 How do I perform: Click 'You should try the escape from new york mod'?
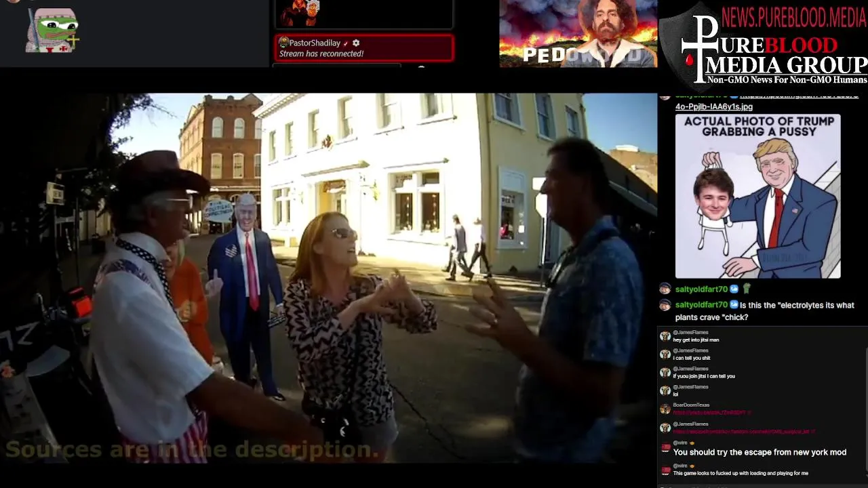tap(759, 452)
